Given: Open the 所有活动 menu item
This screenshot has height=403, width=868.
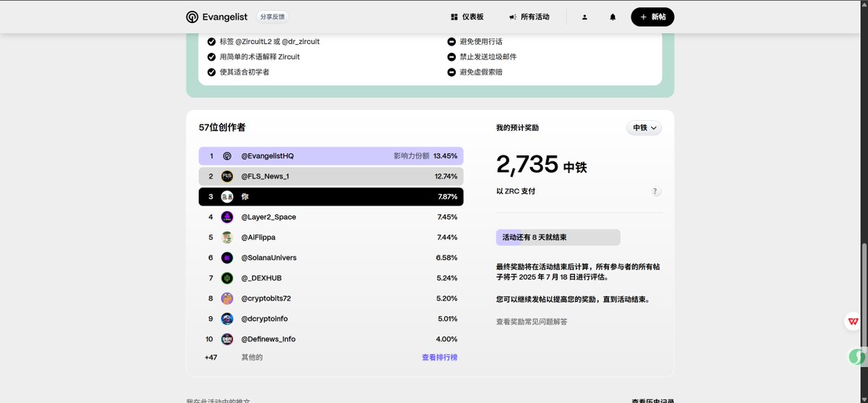Looking at the screenshot, I should coord(529,17).
